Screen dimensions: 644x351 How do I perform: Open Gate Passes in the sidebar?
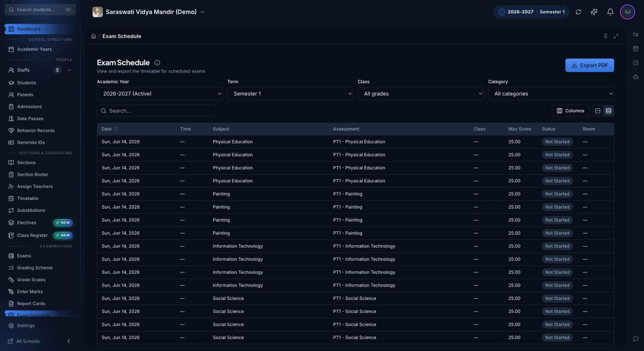pos(40,118)
